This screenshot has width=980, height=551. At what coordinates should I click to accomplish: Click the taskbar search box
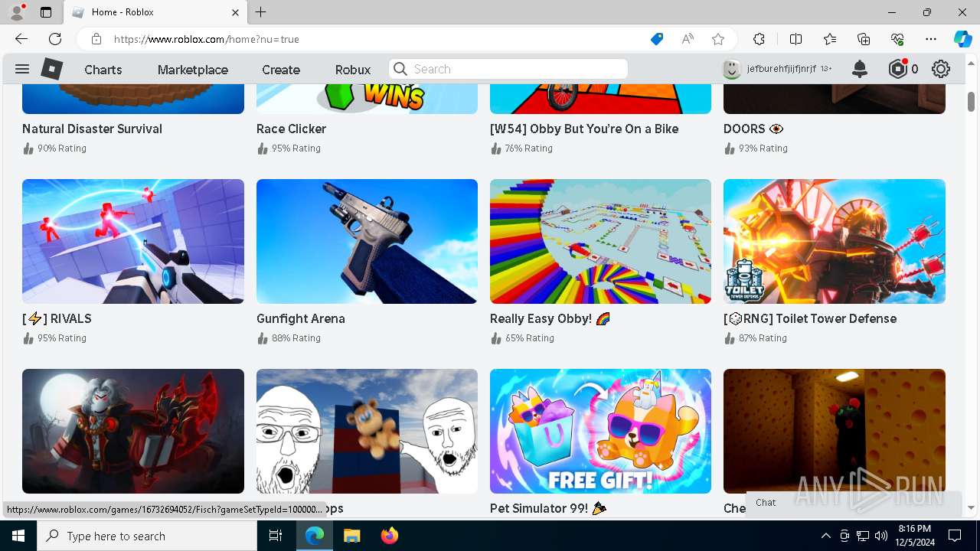146,536
